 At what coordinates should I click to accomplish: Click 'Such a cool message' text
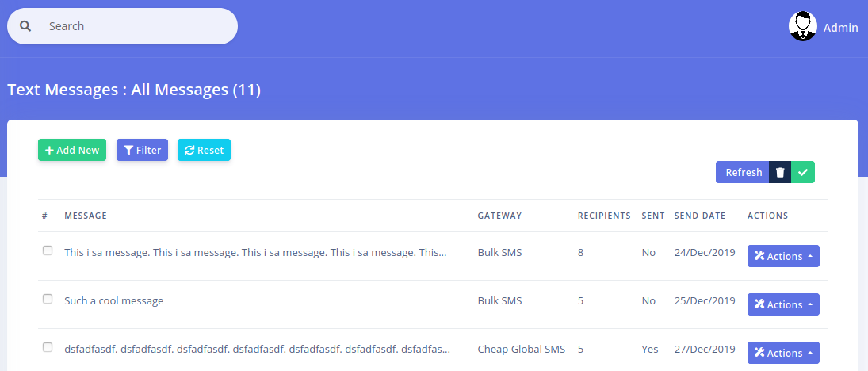click(x=113, y=300)
